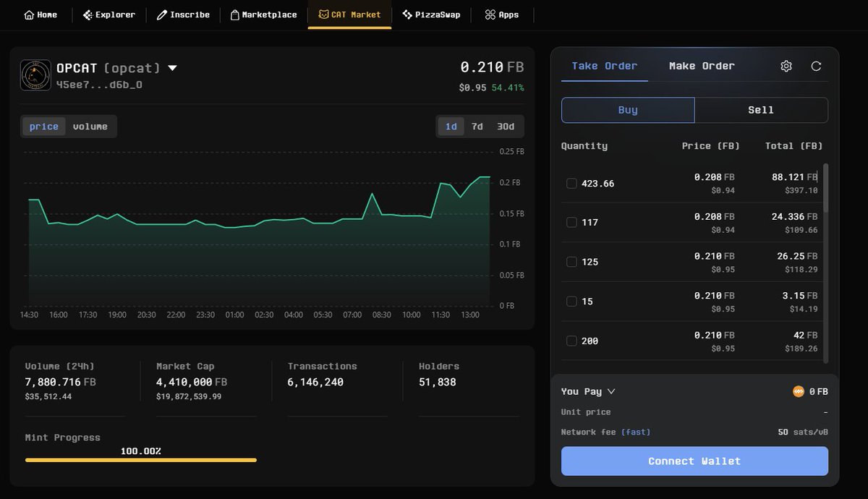Click the token ID 45ee7...d6b_0
The width and height of the screenshot is (868, 499).
(x=99, y=85)
